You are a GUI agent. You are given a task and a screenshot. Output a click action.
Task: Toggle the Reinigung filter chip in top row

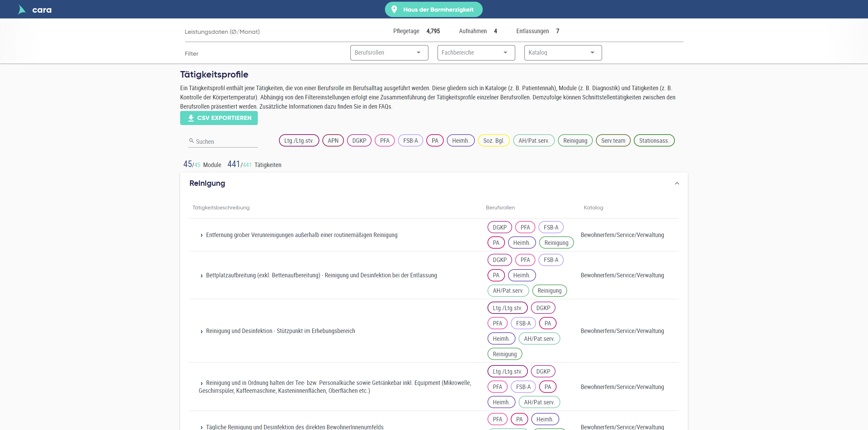(575, 140)
